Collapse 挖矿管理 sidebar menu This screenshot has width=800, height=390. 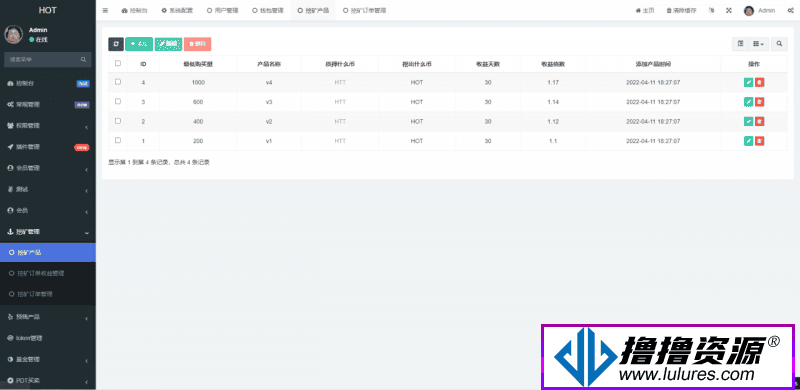pyautogui.click(x=48, y=232)
